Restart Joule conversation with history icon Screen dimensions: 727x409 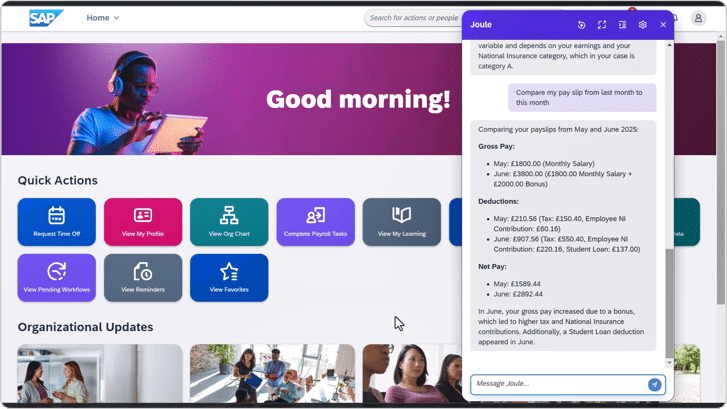[x=581, y=25]
